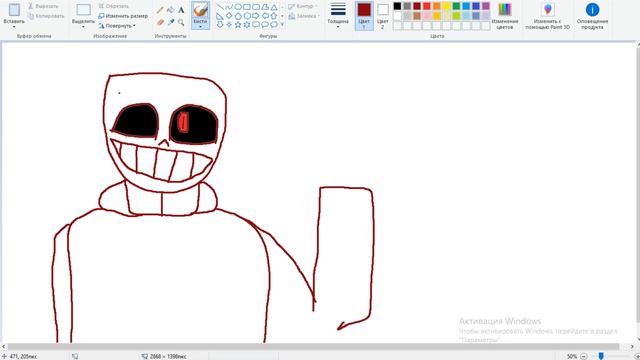Activate Color 2 (Цвет 2) selector

(383, 16)
